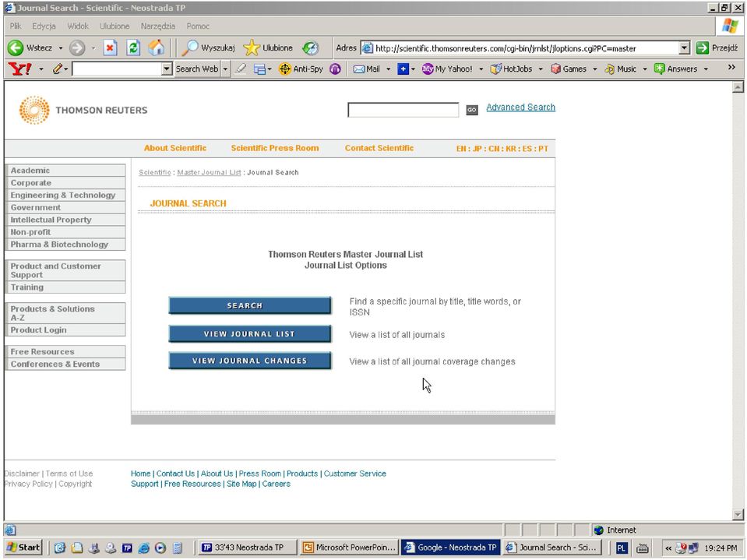Open My Yahoo! toolbar button
Viewport: 747px width, 560px height.
point(447,69)
